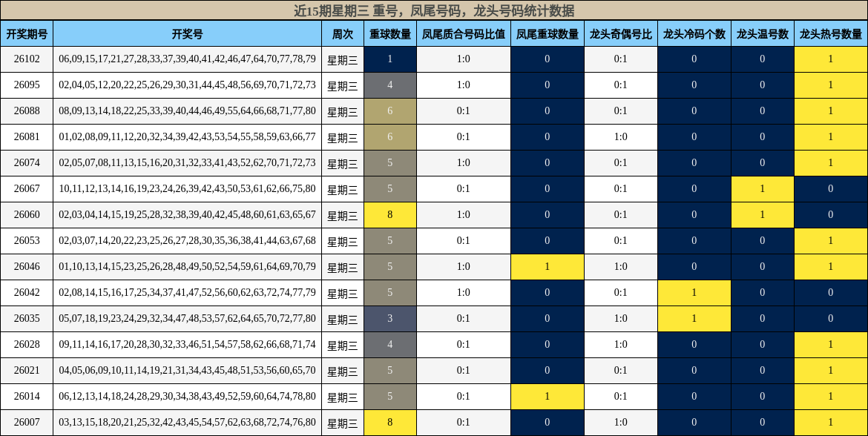Viewport: 868px width, 436px height.
Task: Select the 开奖期号 column header
Action: click(x=27, y=33)
